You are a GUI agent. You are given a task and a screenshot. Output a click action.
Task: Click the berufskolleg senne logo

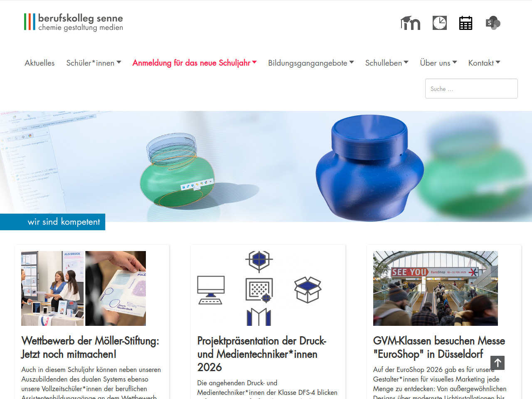[x=74, y=22]
